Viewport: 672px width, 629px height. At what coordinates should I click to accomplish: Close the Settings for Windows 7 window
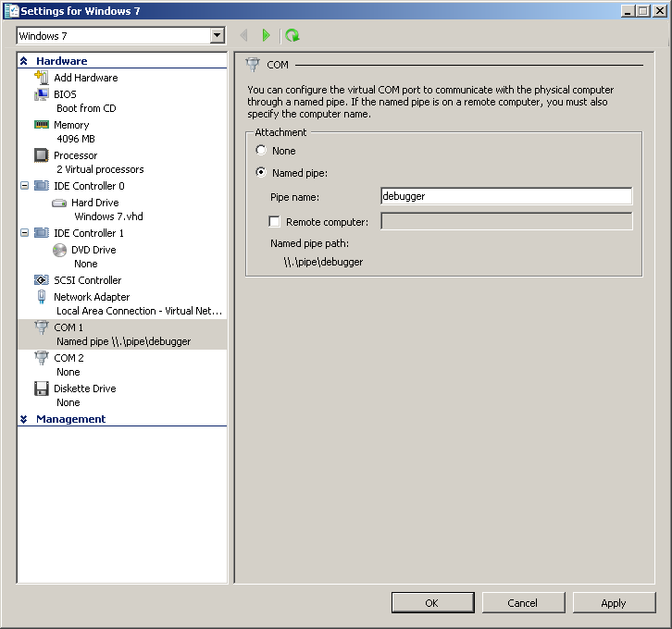[x=660, y=11]
